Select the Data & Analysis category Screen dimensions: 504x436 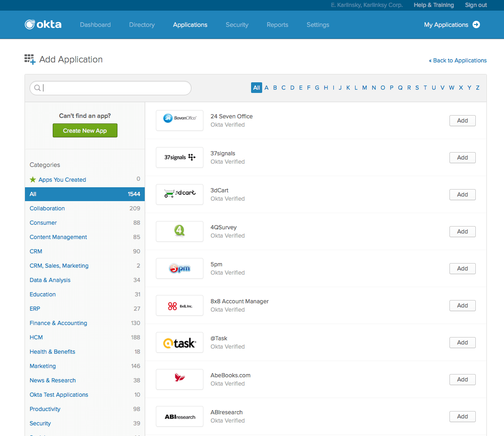85,280
